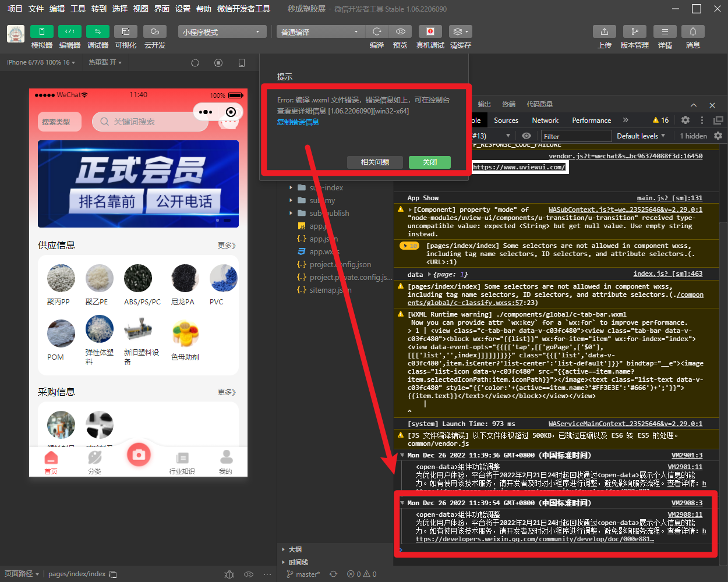Click the console Filter input field
This screenshot has height=582, width=728.
(x=577, y=136)
